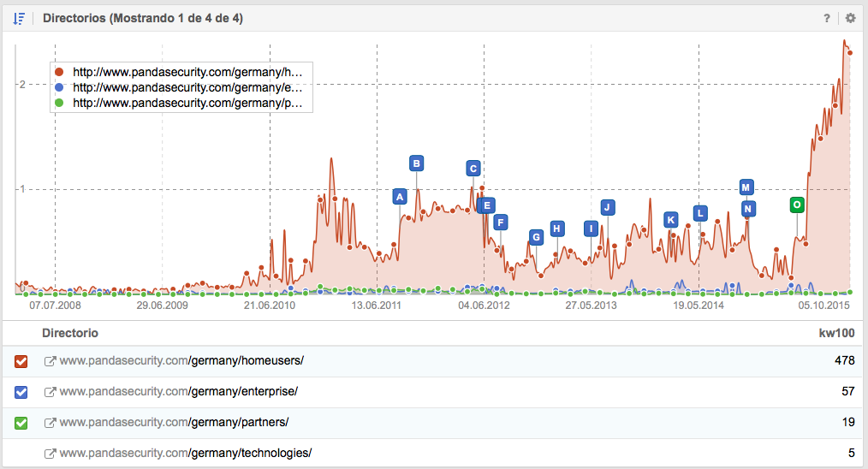Click the green event marker O
Screen dimensions: 868x469
tap(797, 205)
